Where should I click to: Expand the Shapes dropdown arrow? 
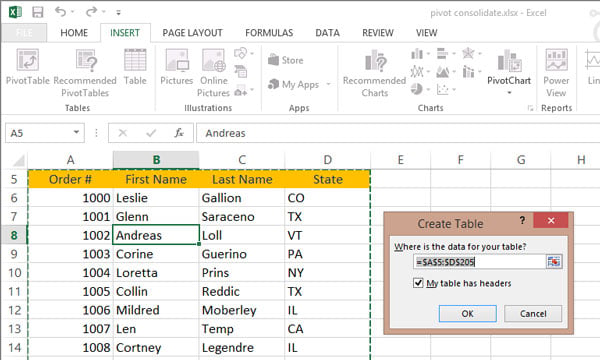(252, 53)
